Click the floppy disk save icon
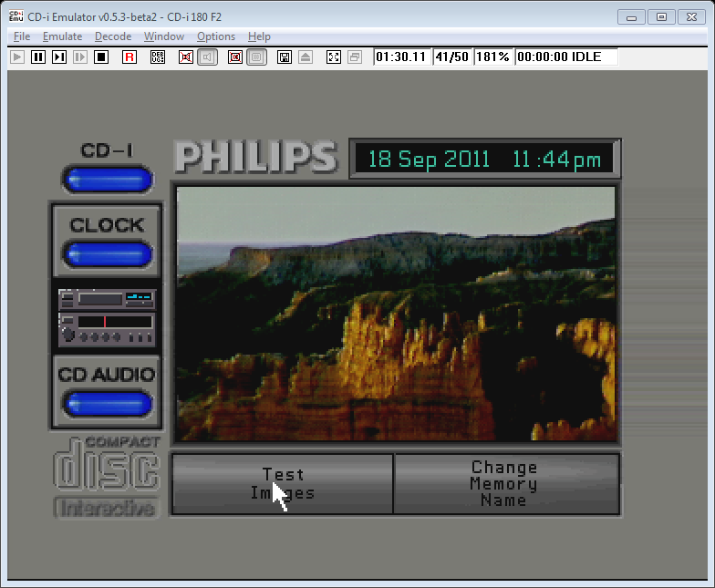Viewport: 715px width, 588px height. tap(285, 57)
